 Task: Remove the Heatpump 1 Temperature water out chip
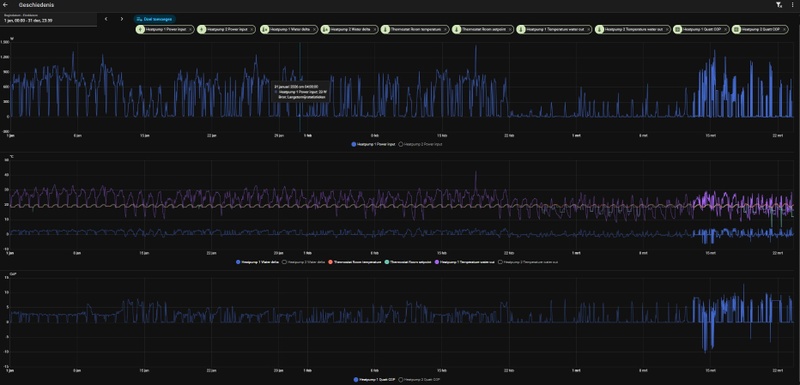pyautogui.click(x=587, y=30)
